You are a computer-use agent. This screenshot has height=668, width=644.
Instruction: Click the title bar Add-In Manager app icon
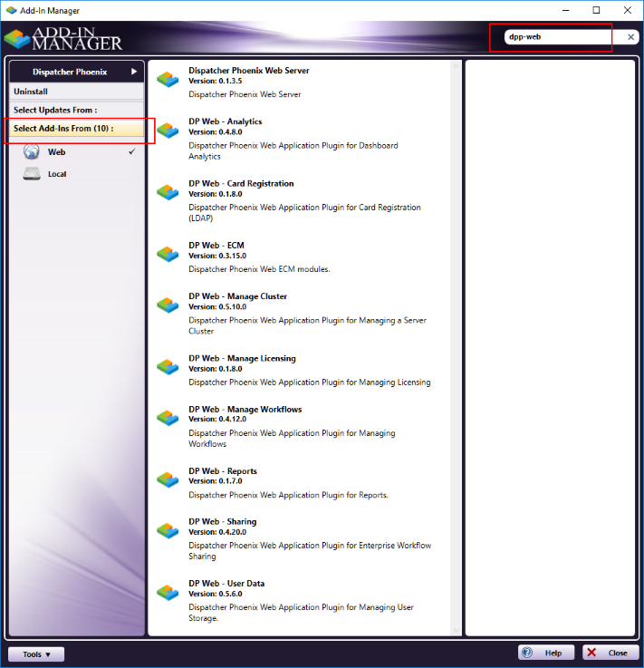(x=11, y=10)
